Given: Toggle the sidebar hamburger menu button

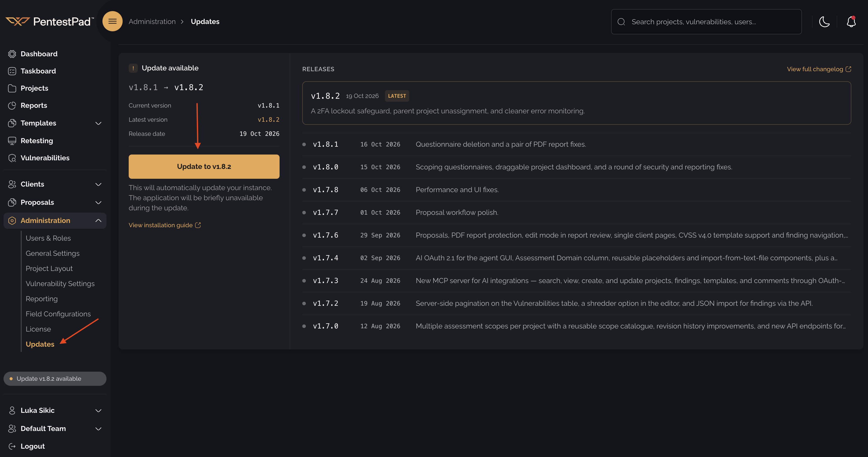Looking at the screenshot, I should pos(113,21).
